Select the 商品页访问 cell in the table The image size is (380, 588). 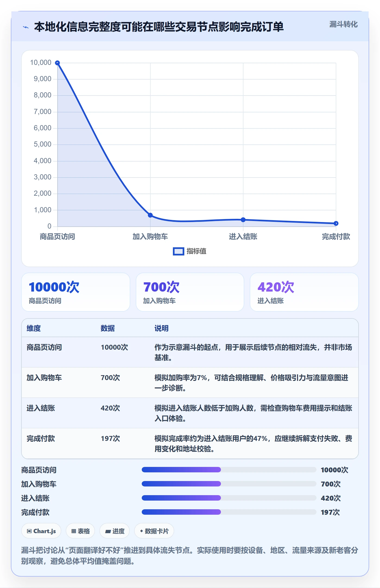tap(44, 347)
